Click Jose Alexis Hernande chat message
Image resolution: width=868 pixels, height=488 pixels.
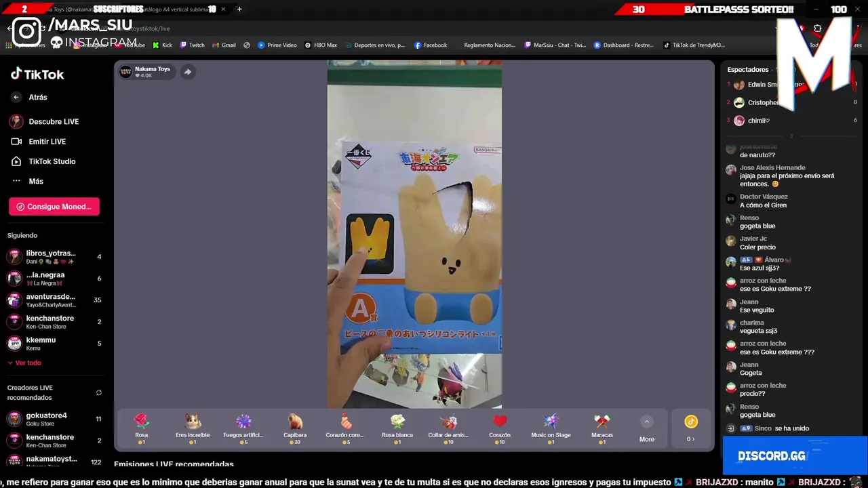[x=787, y=176]
